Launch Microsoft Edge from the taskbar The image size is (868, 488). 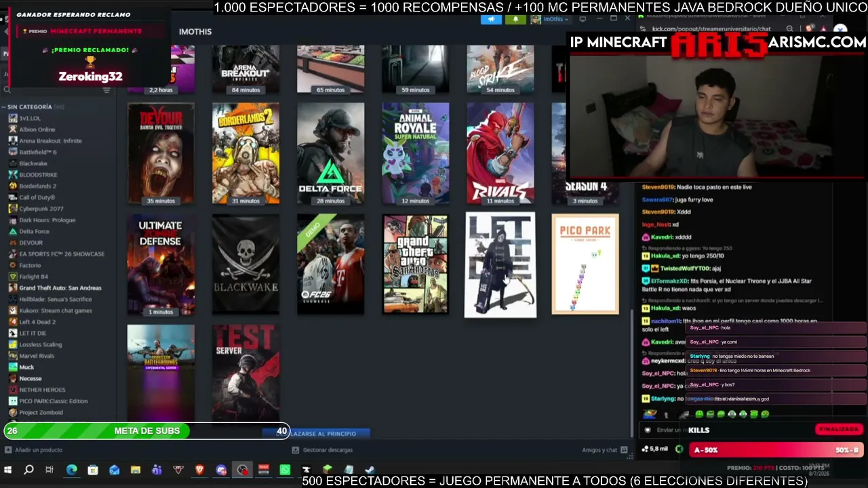(x=71, y=470)
